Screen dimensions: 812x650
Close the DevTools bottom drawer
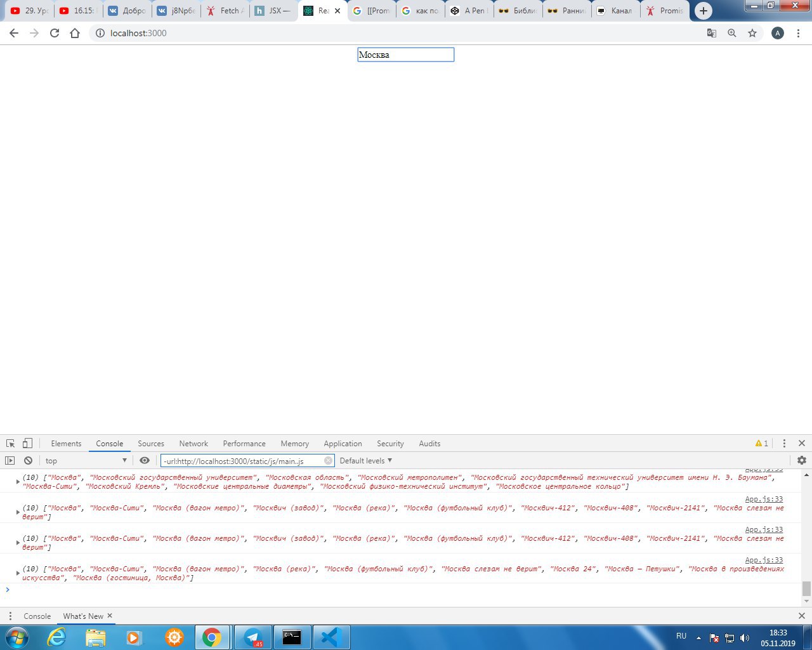coord(802,616)
